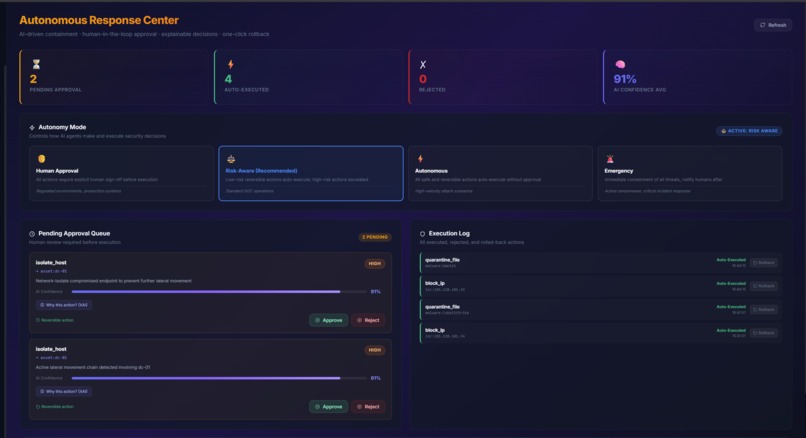
Task: Click 'Reversible action' label on lateral movement card
Action: pyautogui.click(x=54, y=407)
